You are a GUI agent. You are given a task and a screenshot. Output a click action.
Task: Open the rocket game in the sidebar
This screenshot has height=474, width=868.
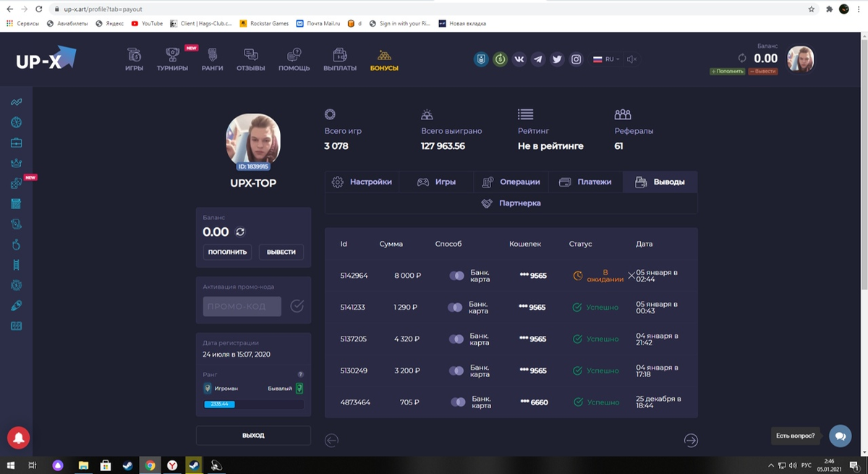(16, 306)
